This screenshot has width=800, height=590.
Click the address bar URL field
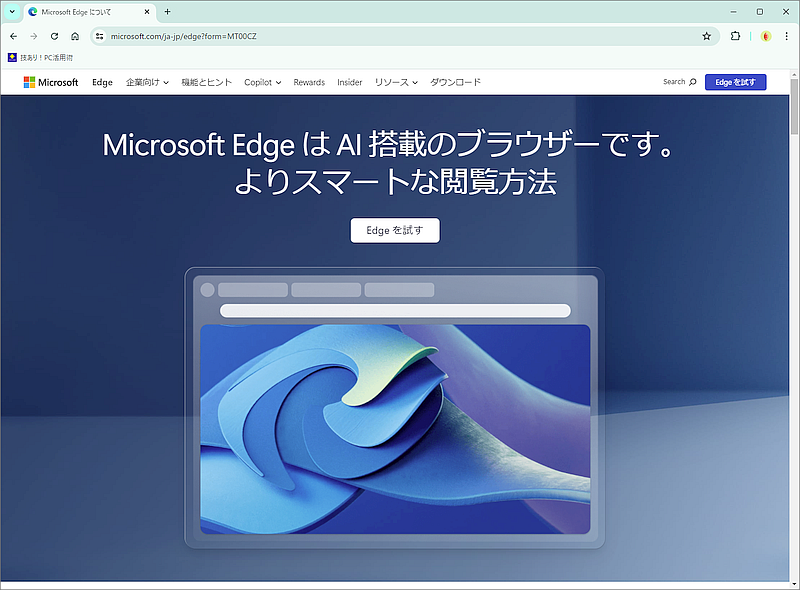(403, 36)
